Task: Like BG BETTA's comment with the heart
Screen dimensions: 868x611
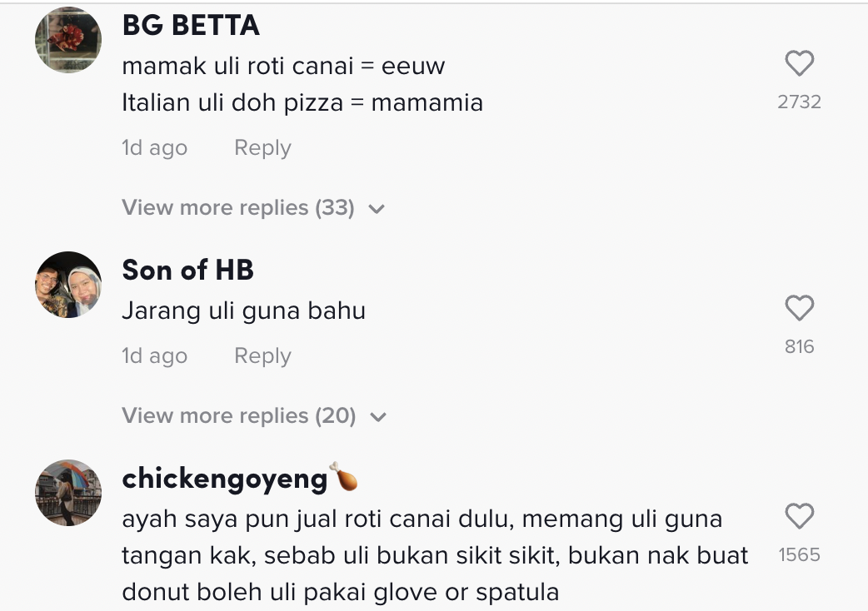Action: 799,64
